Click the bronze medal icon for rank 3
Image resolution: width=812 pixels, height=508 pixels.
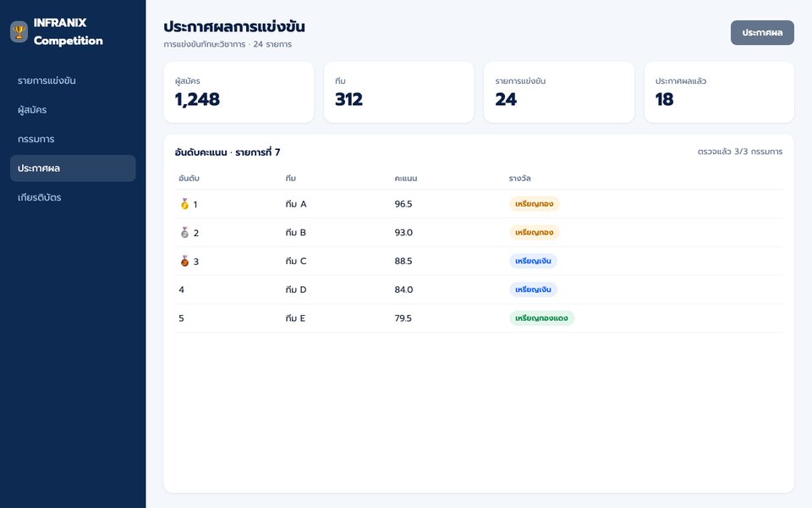point(184,261)
